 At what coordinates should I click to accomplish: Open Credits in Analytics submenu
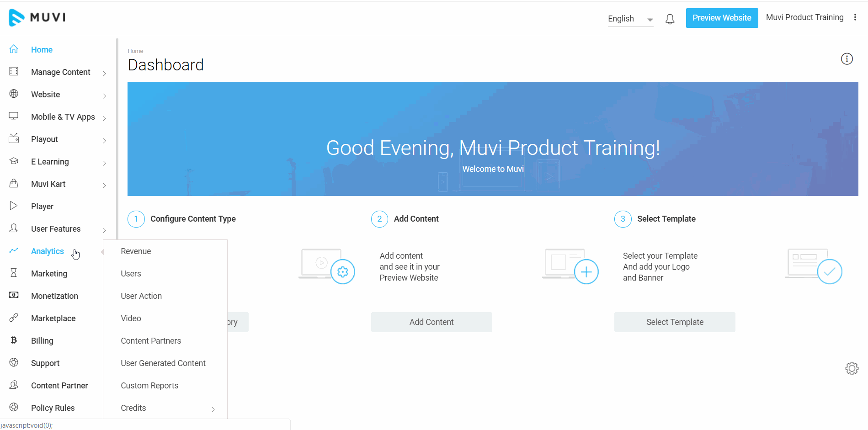click(133, 408)
